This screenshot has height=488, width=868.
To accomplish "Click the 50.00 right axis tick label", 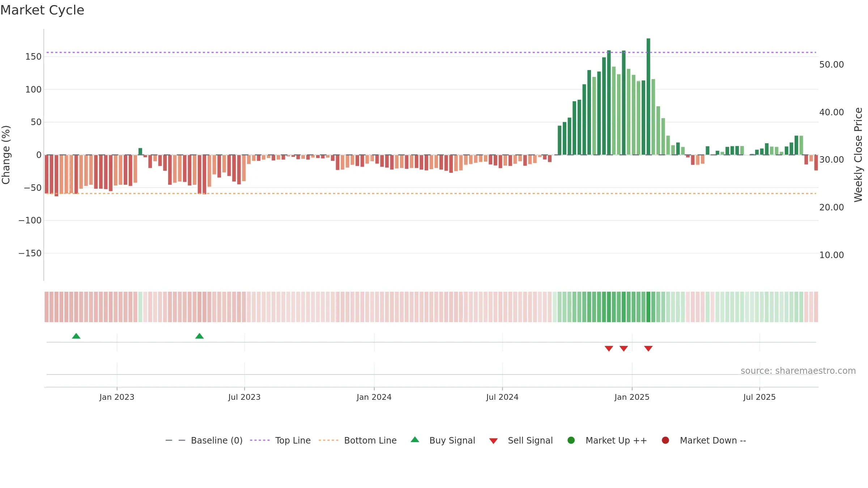I will coord(831,65).
